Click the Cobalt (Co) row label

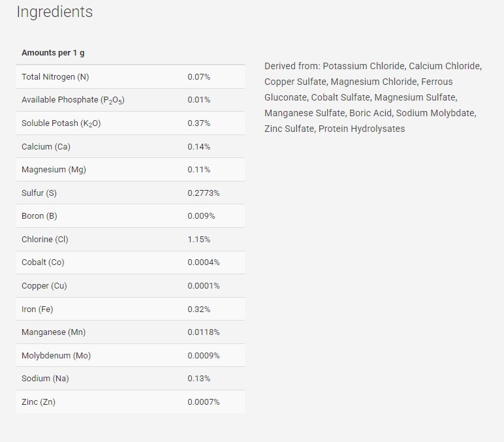(43, 262)
